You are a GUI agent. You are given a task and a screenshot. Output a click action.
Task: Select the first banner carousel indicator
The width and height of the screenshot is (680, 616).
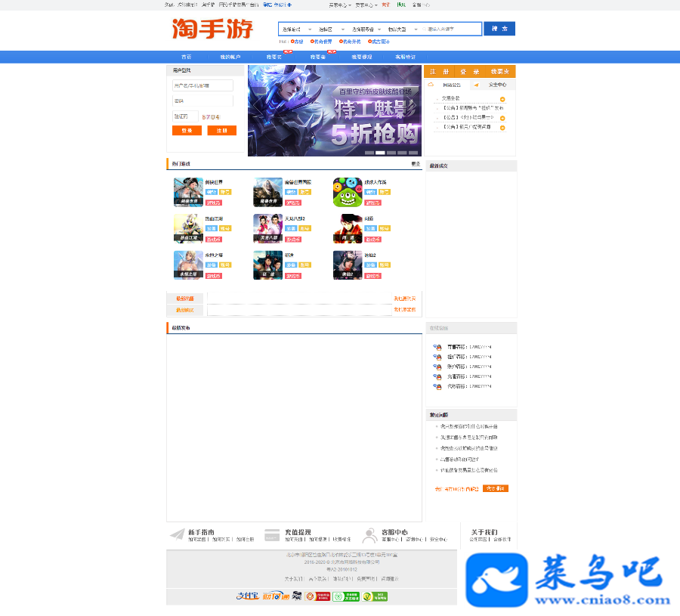pyautogui.click(x=369, y=153)
